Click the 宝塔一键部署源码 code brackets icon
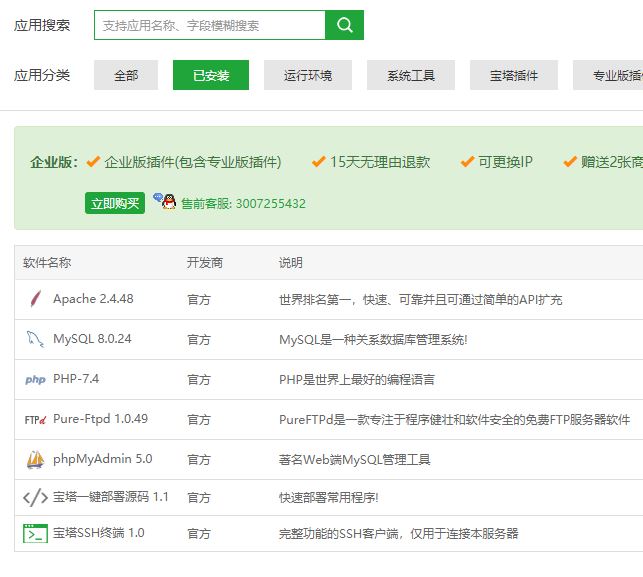 pyautogui.click(x=35, y=497)
